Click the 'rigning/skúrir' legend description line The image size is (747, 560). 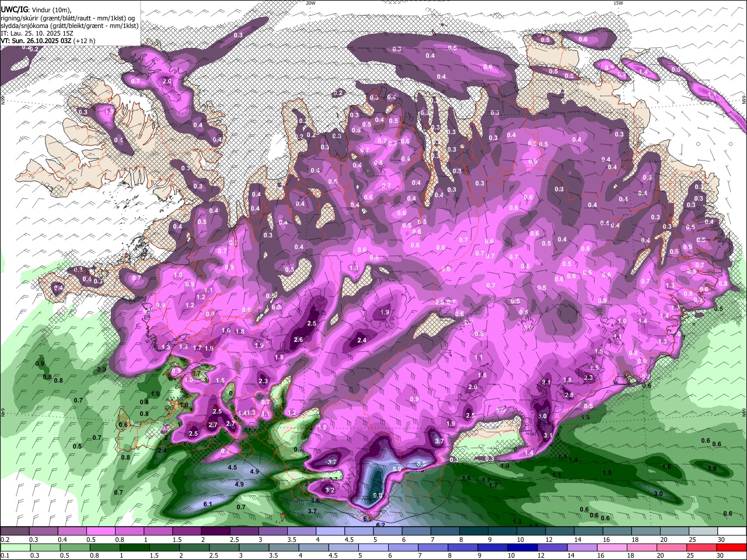pyautogui.click(x=69, y=18)
